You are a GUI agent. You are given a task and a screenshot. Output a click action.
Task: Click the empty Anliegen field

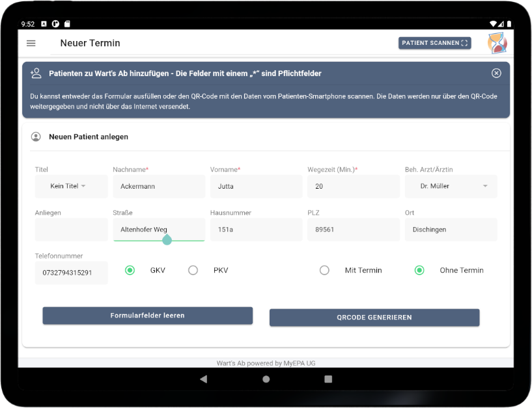pyautogui.click(x=71, y=230)
